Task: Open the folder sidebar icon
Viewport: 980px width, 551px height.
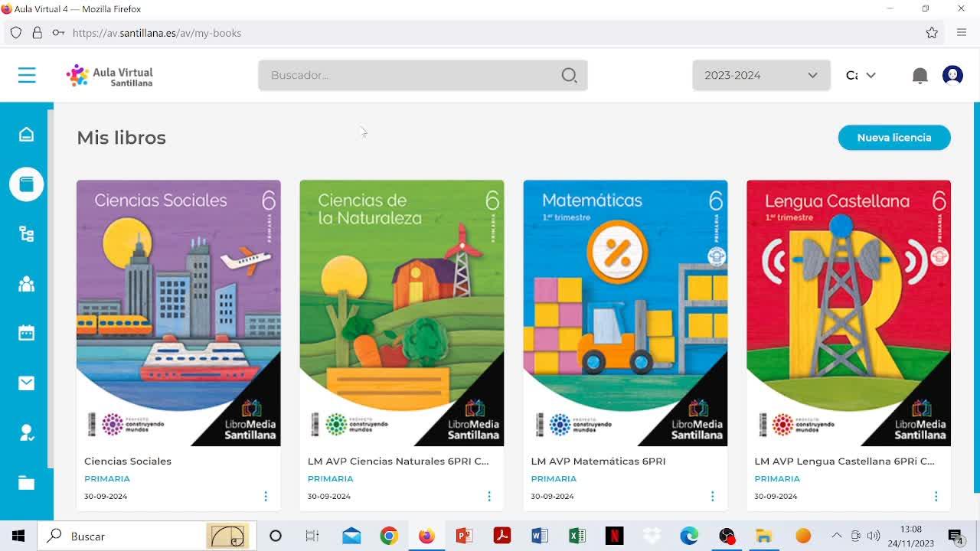Action: click(x=27, y=483)
